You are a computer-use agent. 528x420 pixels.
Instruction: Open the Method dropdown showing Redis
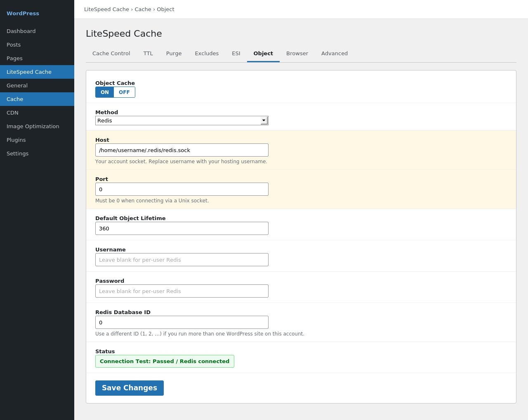pyautogui.click(x=182, y=120)
